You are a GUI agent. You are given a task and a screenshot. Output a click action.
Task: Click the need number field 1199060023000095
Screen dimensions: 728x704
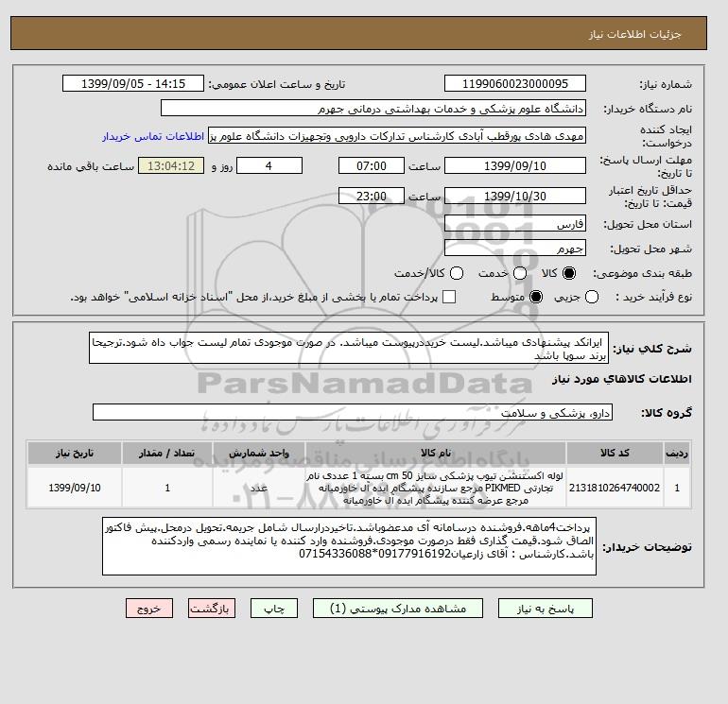point(515,83)
